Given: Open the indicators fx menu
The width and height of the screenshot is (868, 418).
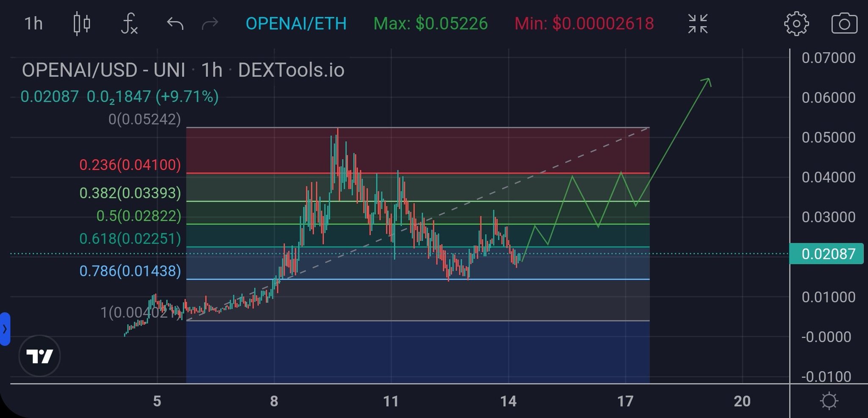Looking at the screenshot, I should (x=129, y=23).
